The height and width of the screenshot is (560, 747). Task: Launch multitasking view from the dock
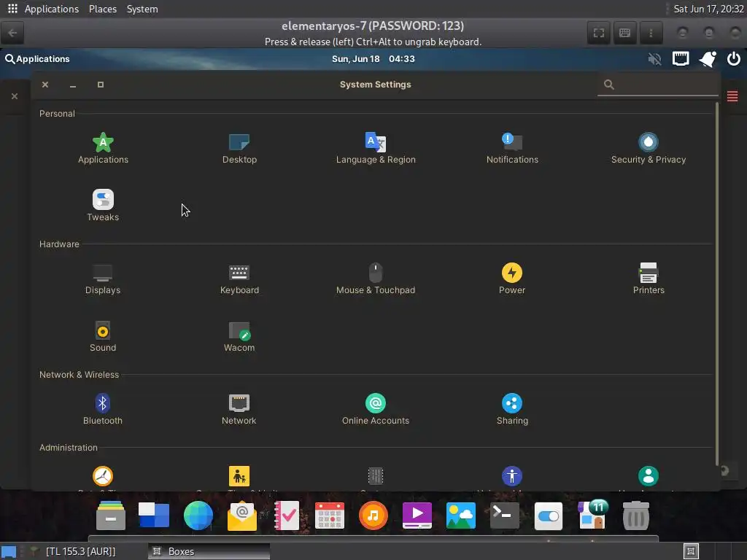[x=154, y=516]
